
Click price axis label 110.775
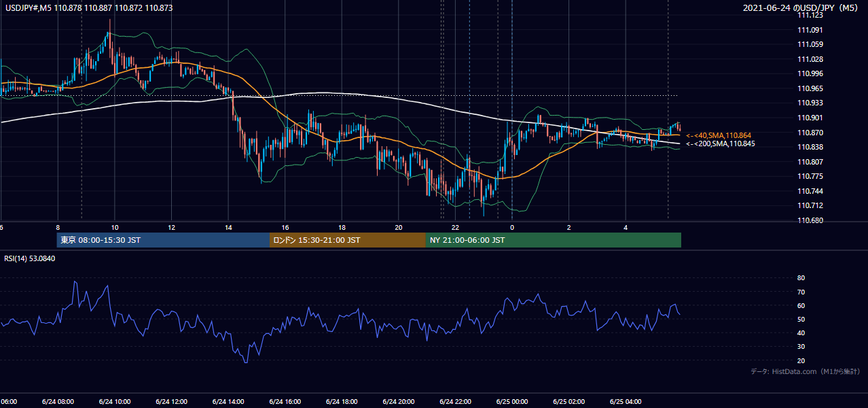pos(810,176)
